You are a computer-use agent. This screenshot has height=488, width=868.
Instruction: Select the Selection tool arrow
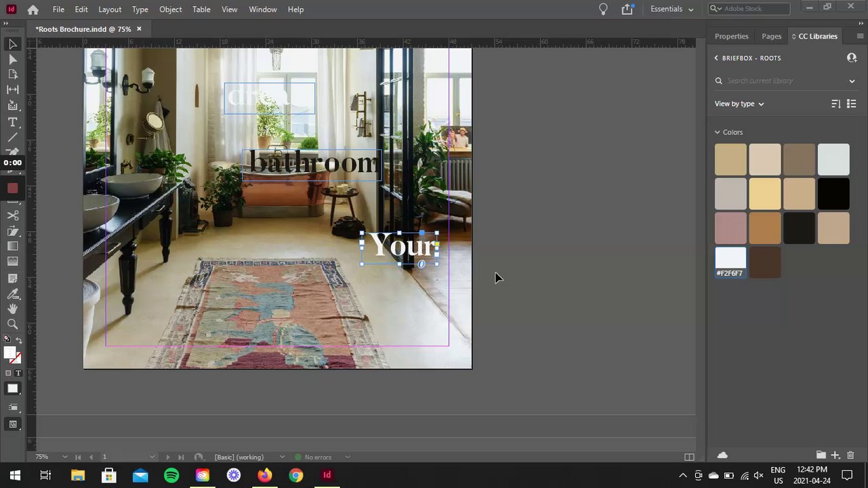tap(12, 44)
